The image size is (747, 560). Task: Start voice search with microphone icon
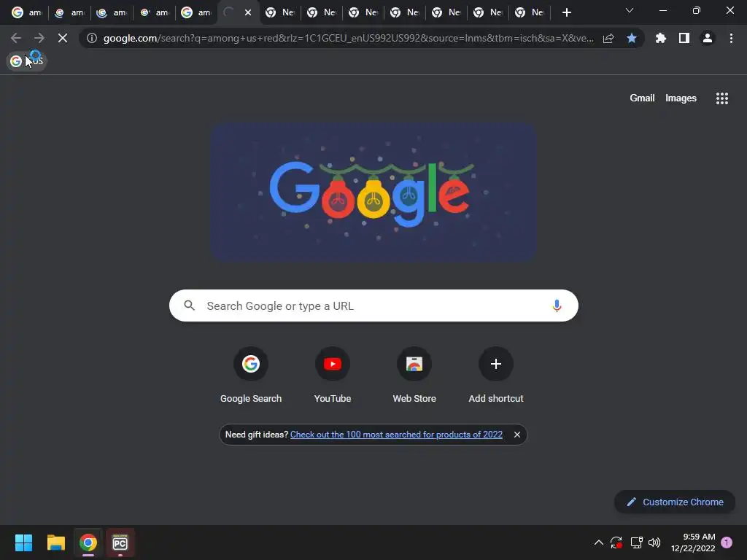(557, 306)
